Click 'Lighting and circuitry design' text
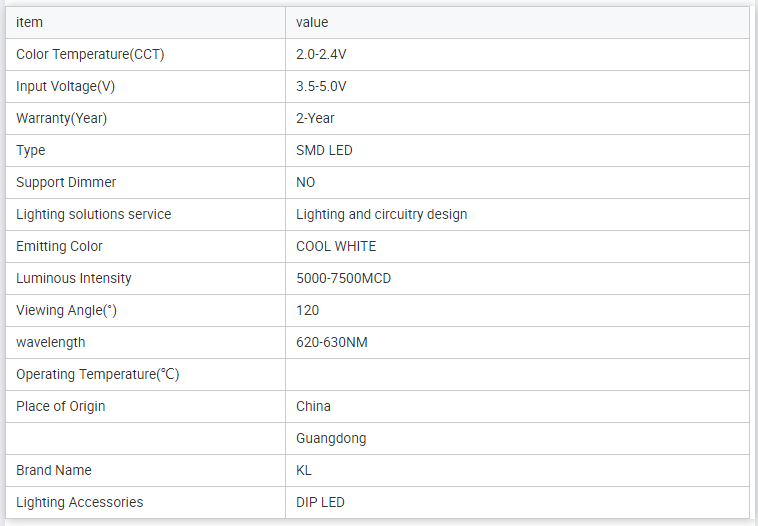This screenshot has height=526, width=758. click(x=382, y=214)
